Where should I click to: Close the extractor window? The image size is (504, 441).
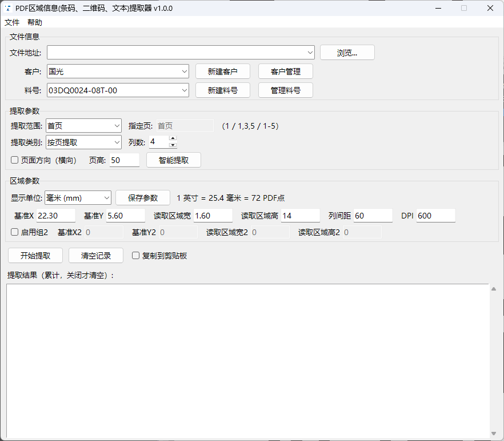coord(490,8)
